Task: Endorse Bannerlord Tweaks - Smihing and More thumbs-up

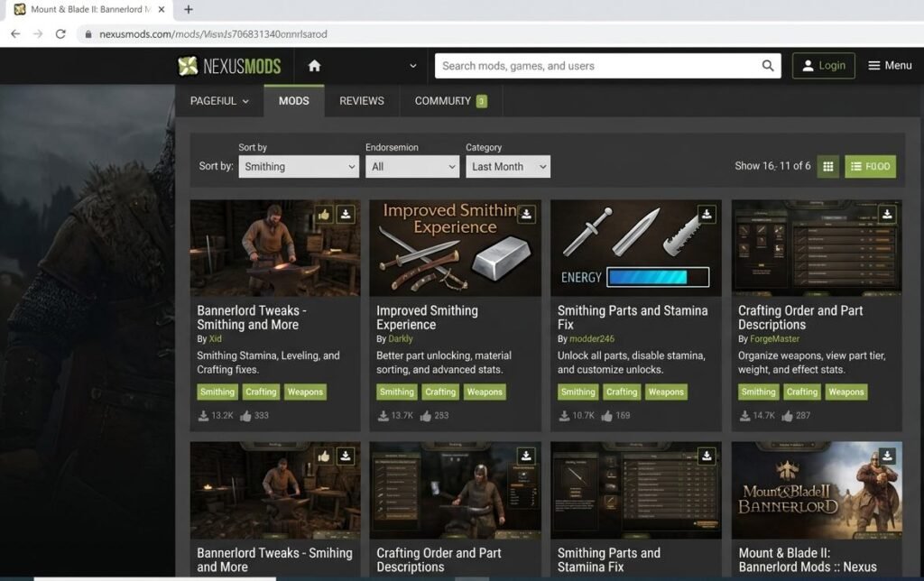Action: click(x=324, y=456)
